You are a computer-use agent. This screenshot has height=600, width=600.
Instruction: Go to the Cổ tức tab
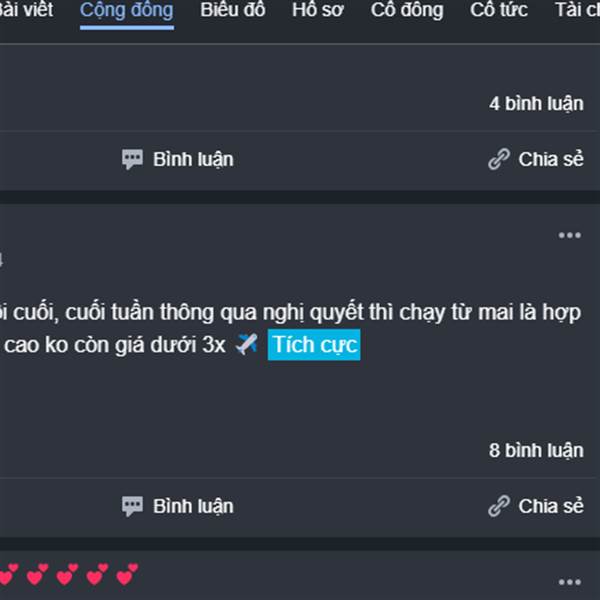(499, 10)
